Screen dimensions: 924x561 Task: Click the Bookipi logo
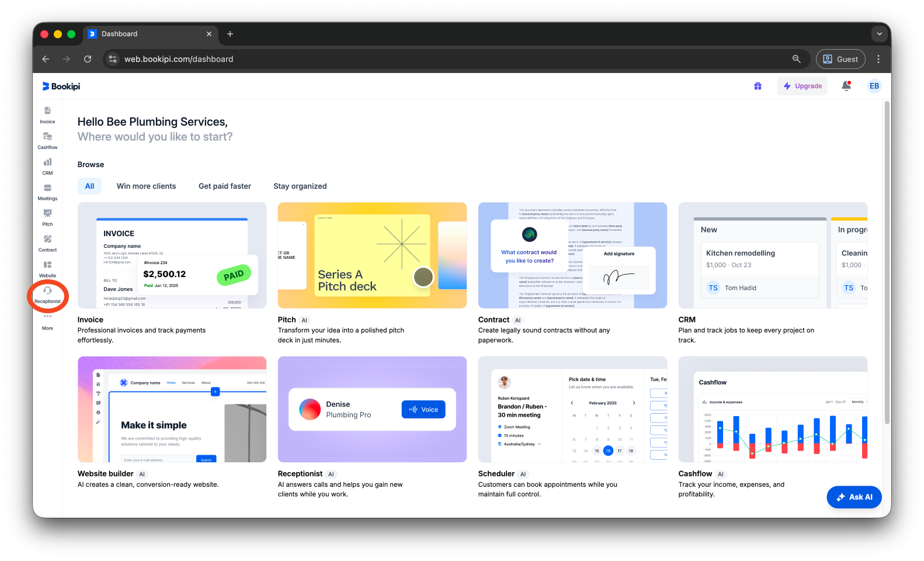click(61, 86)
